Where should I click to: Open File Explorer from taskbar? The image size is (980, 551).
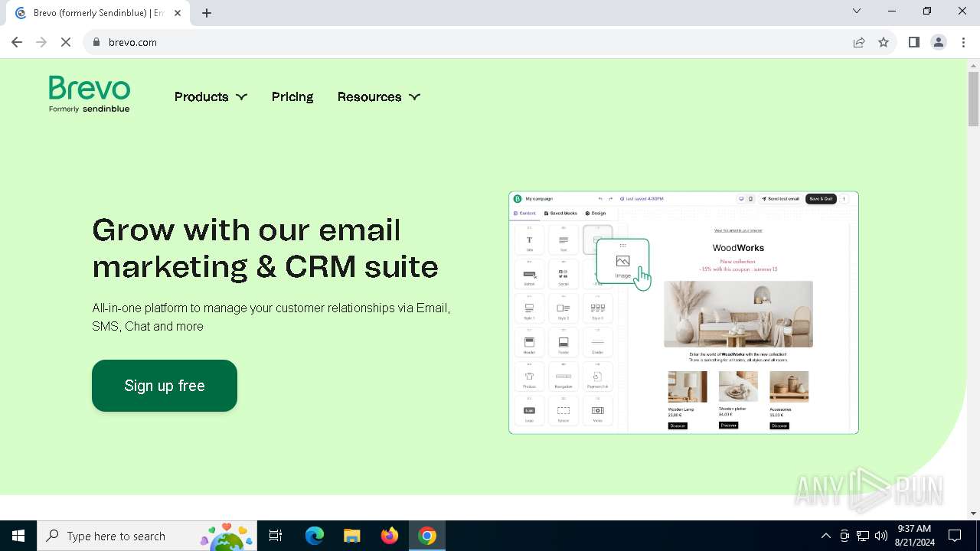[x=351, y=536]
